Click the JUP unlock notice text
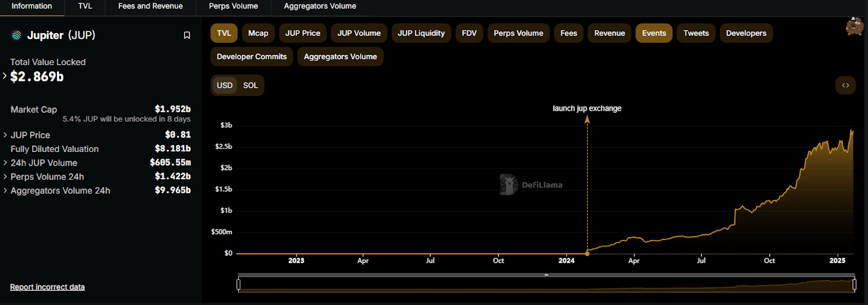Viewport: 868px width, 305px height. (x=126, y=119)
